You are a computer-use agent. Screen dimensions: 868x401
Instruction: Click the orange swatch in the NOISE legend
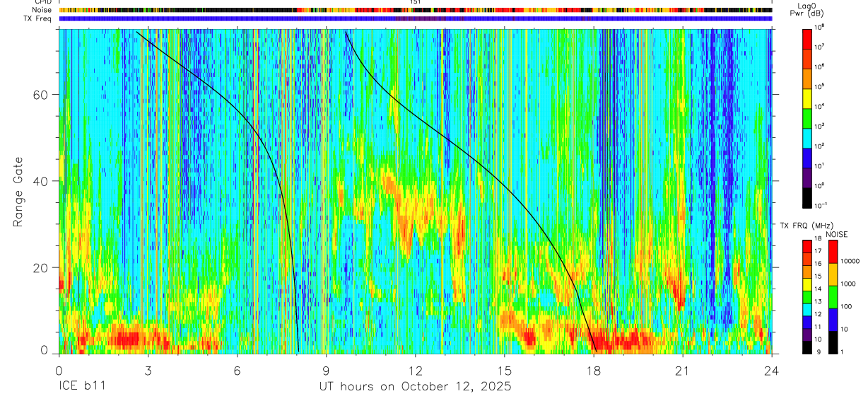pos(833,274)
